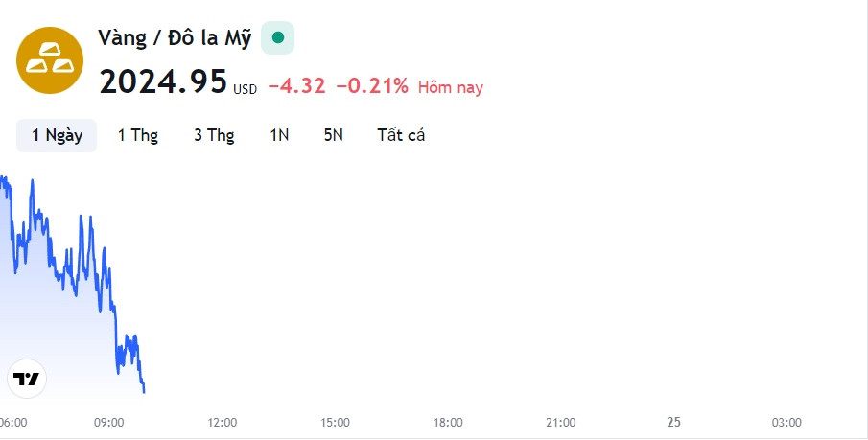Click the USD currency label
This screenshot has width=868, height=440.
pyautogui.click(x=245, y=90)
